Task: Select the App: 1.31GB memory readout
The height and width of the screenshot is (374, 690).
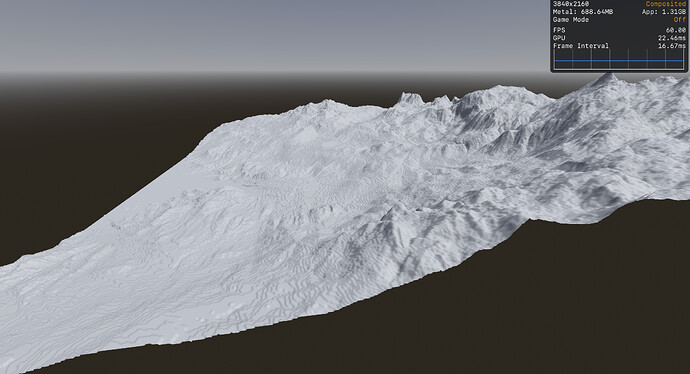Action: click(x=664, y=11)
